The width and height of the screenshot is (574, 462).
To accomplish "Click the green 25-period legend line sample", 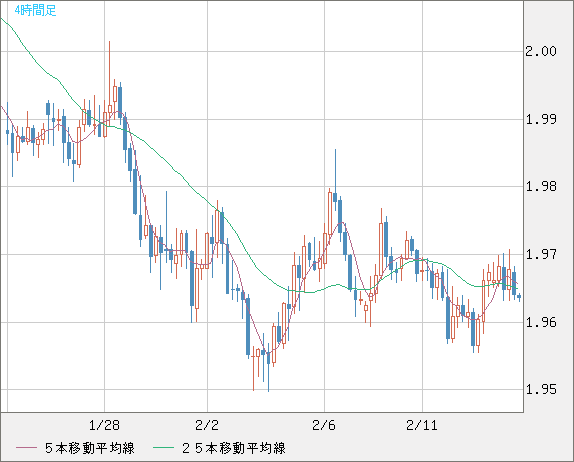I will pos(163,448).
